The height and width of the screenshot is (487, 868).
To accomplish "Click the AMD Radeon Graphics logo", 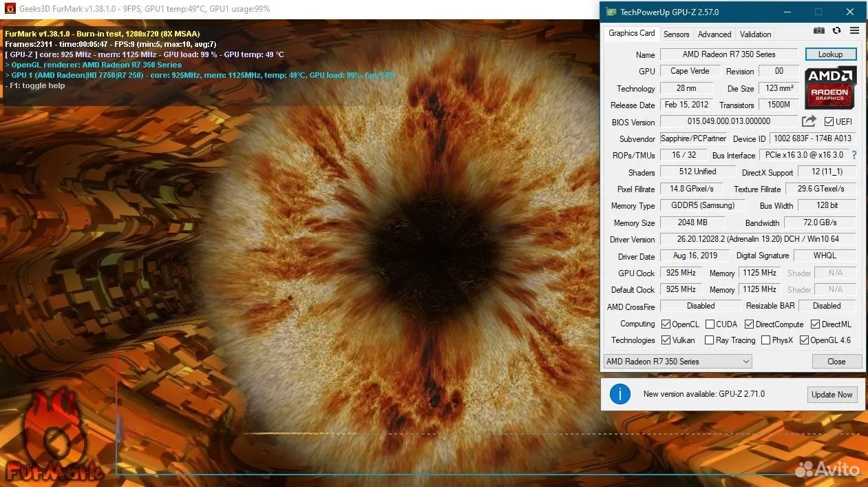I will [x=831, y=87].
